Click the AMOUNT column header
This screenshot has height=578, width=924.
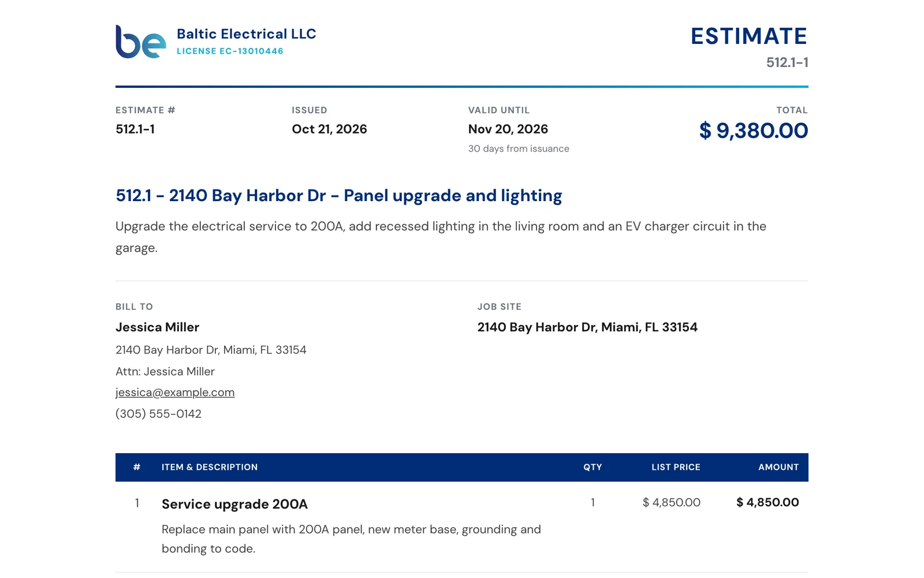tap(778, 467)
